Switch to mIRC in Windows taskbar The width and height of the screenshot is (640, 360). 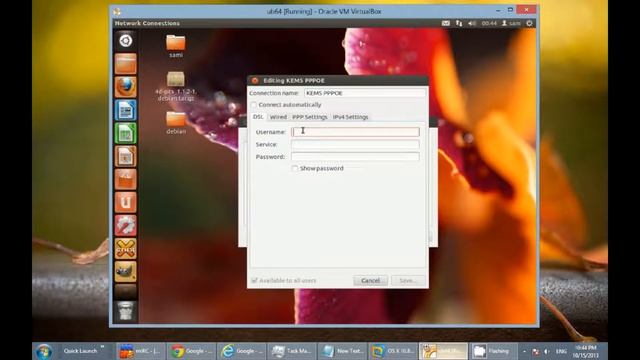tap(140, 351)
